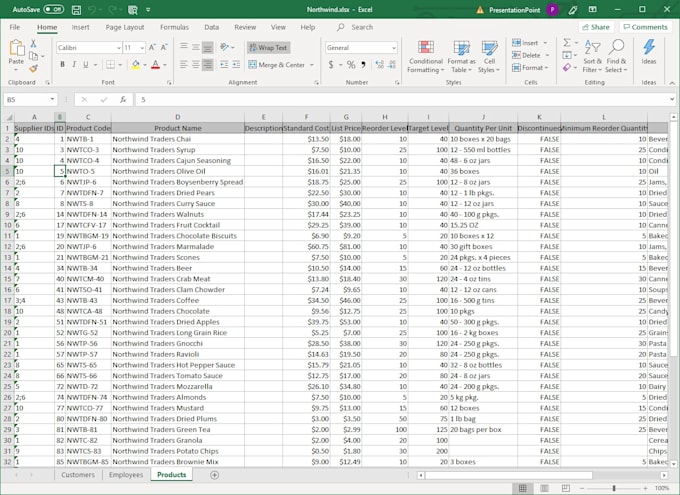The height and width of the screenshot is (495, 680).
Task: Click the Save icon in title bar
Action: (78, 9)
